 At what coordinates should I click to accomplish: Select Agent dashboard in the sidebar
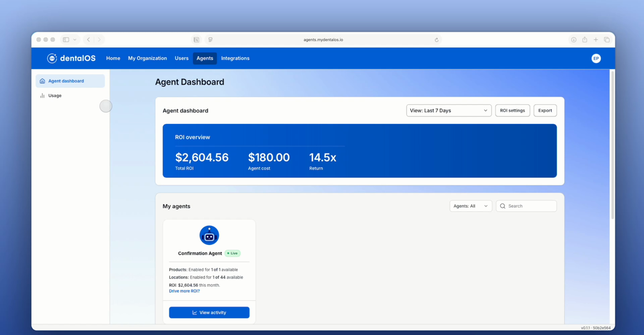[70, 81]
